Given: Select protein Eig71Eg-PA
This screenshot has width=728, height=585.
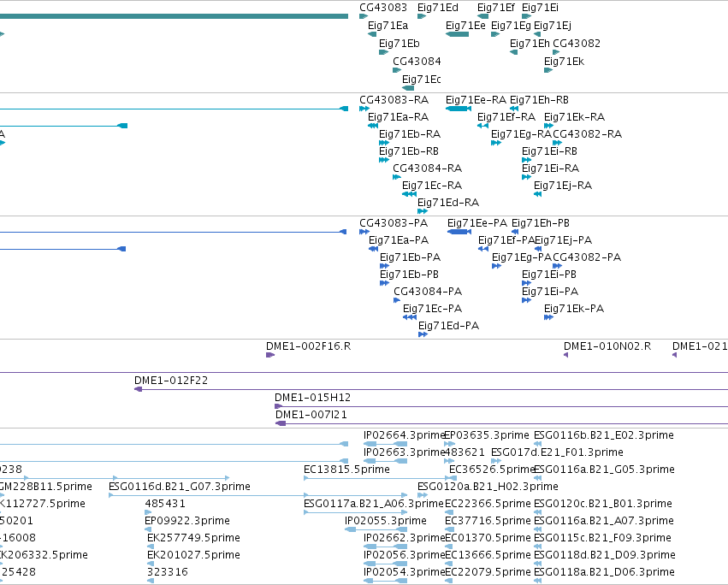Looking at the screenshot, I should (x=522, y=257).
